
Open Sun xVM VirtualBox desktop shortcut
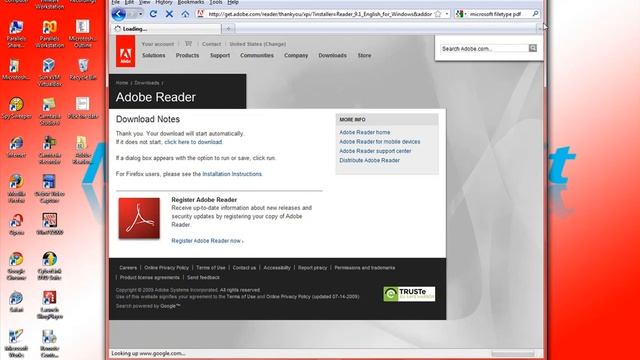coord(49,72)
